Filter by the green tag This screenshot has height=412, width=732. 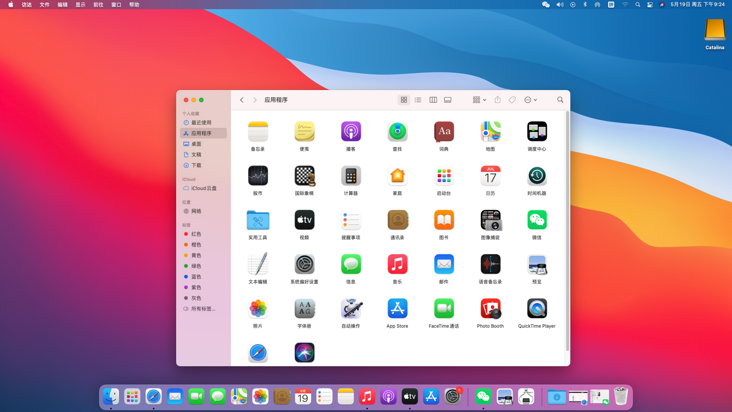tap(204, 266)
